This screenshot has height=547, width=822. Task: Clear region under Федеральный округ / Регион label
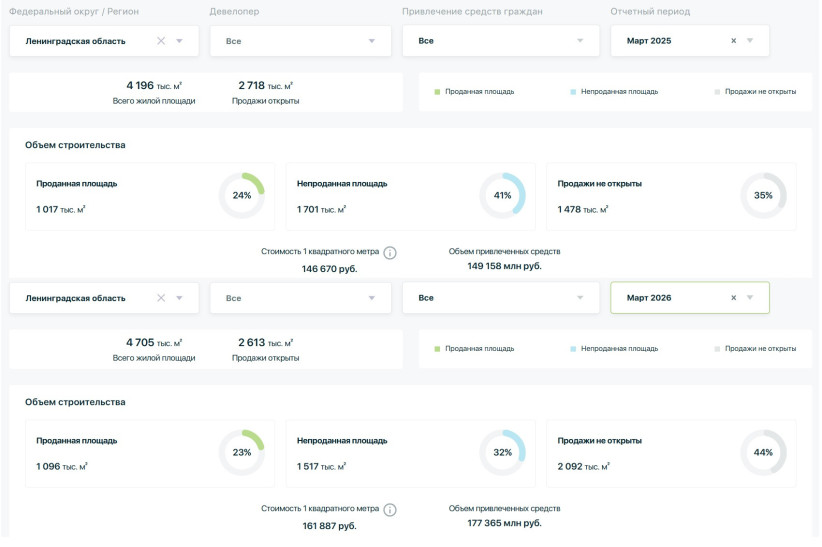[x=161, y=41]
